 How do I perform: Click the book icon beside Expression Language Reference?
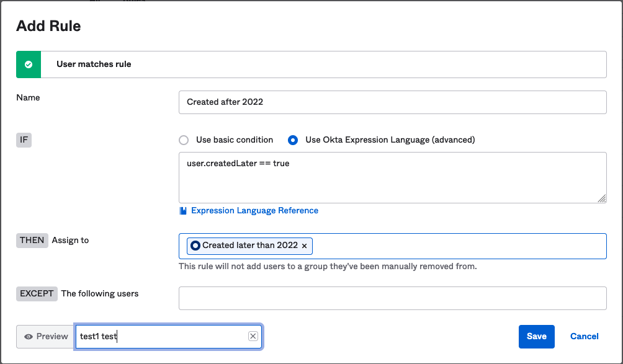[183, 211]
